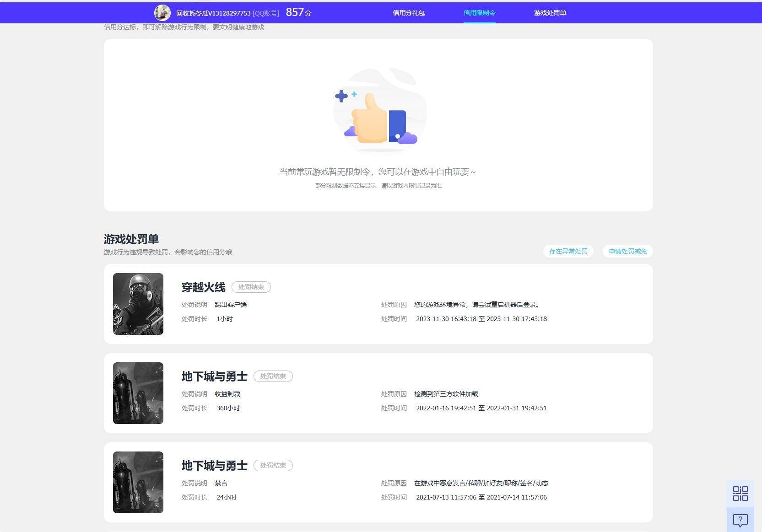
Task: Click account name 回收找冬瓜V13128297753
Action: (x=213, y=13)
